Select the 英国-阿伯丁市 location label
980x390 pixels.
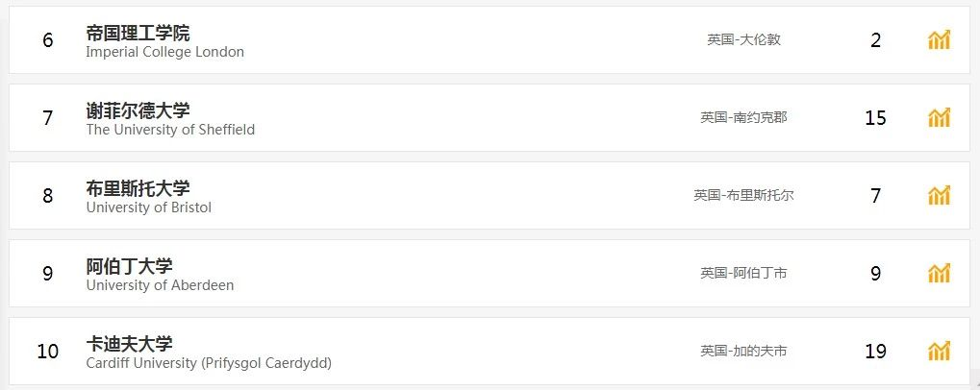point(743,273)
